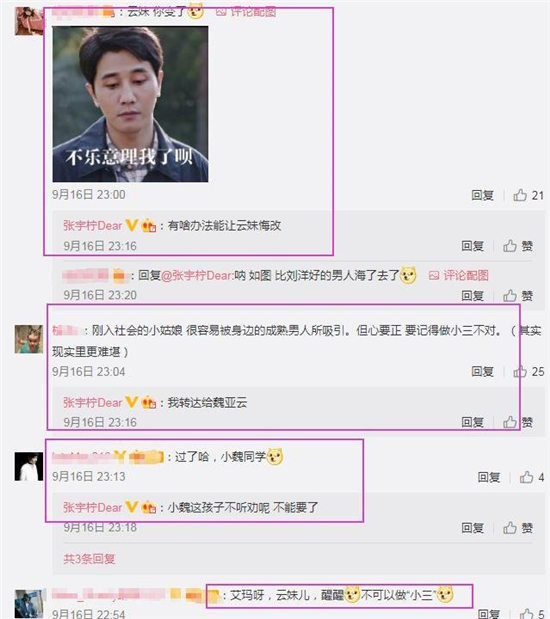Like 张宇柠Dear's reply 有啥办法能让云妹悔改
The image size is (550, 619).
[x=518, y=246]
